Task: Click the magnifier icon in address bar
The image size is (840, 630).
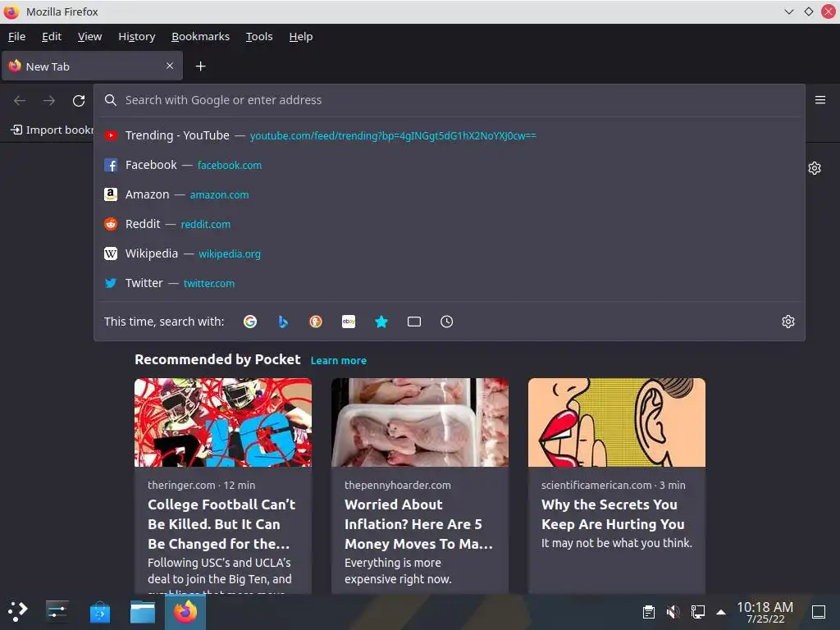Action: tap(111, 100)
